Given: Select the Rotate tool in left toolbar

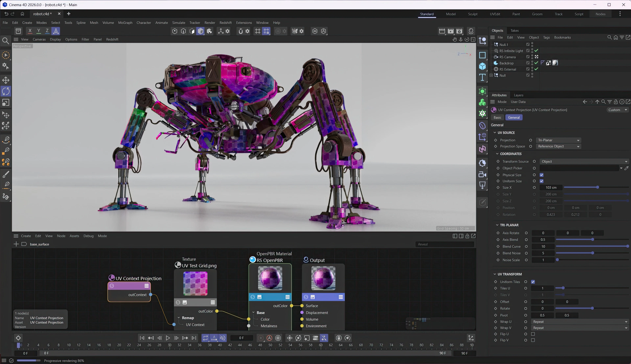Looking at the screenshot, I should pos(6,91).
